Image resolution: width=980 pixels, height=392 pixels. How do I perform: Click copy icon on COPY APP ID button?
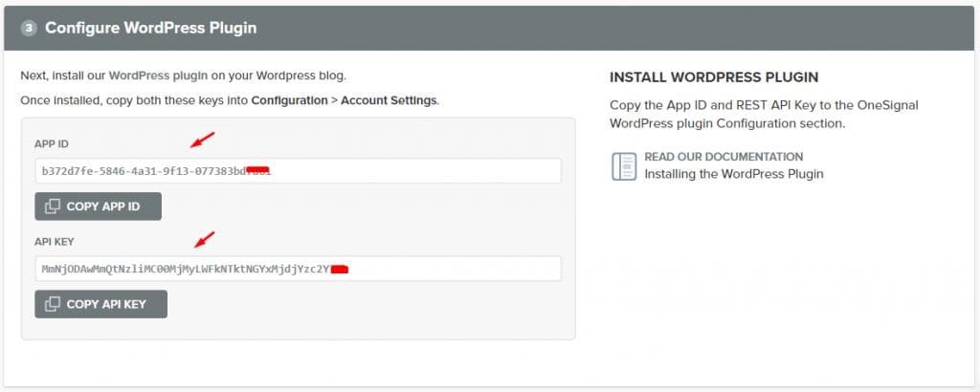point(54,206)
